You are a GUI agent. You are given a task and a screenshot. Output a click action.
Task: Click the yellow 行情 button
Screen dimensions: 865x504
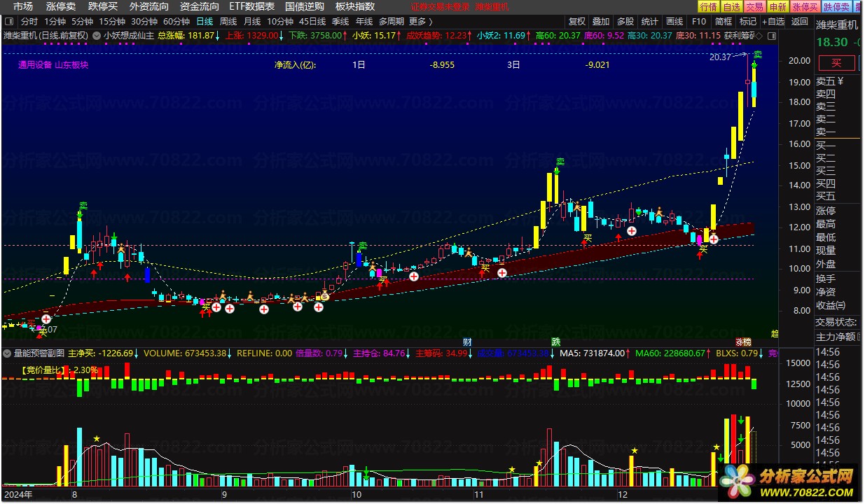click(x=709, y=6)
